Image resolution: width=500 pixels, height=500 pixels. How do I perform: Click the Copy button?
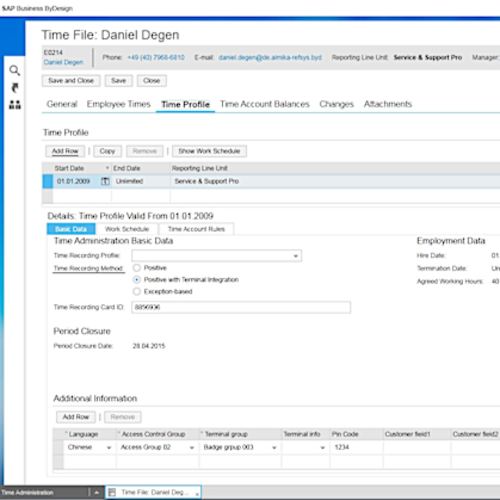[107, 151]
